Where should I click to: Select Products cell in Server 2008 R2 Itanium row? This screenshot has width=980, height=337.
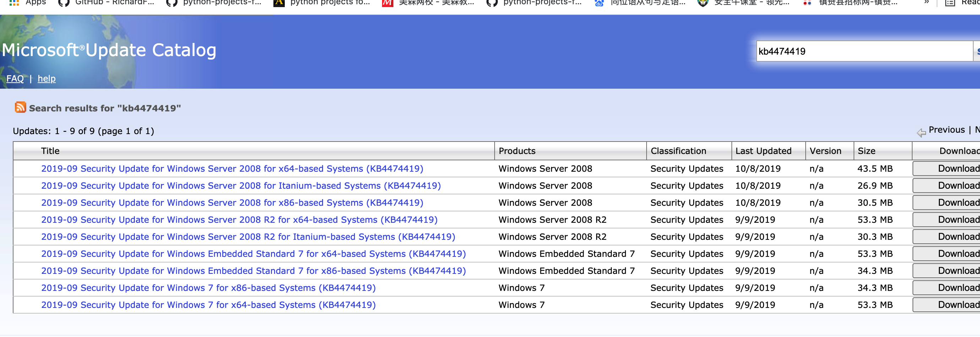552,237
